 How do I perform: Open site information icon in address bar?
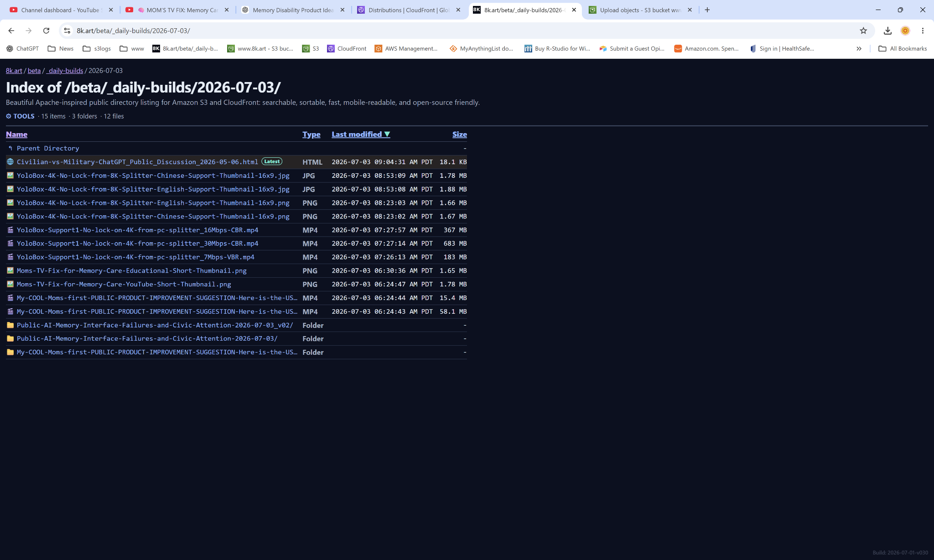pos(67,31)
